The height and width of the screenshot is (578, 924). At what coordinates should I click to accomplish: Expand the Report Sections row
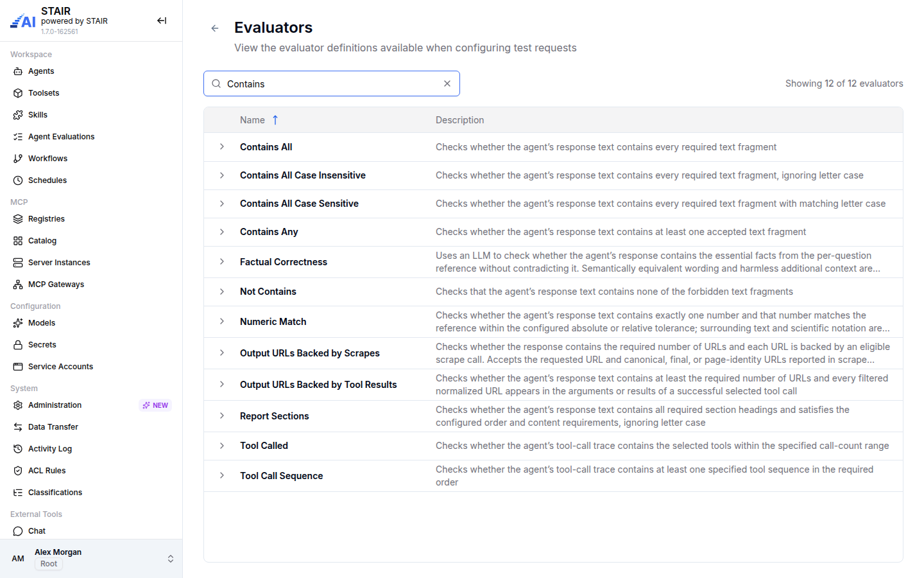222,416
